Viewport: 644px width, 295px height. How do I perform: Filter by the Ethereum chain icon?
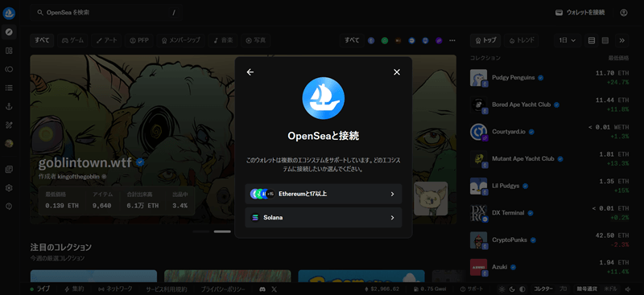(x=371, y=41)
